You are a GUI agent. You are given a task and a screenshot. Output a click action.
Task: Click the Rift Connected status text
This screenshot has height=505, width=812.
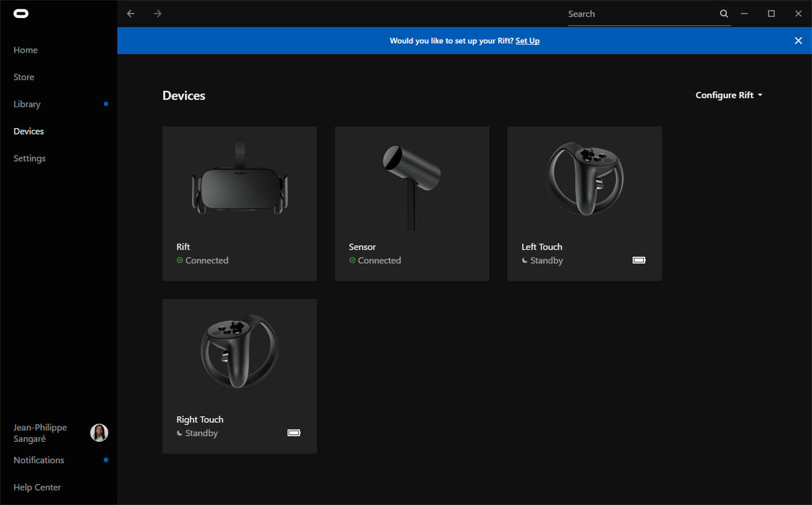207,260
